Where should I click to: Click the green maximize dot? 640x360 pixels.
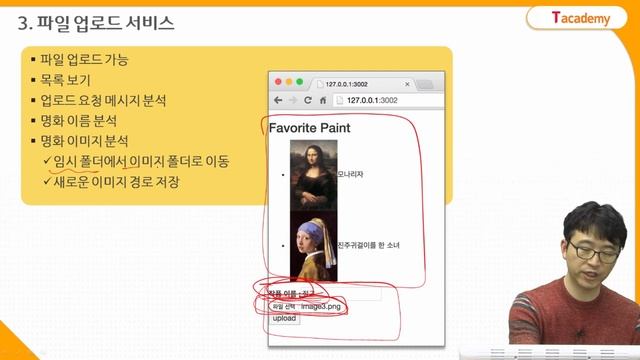(x=300, y=82)
